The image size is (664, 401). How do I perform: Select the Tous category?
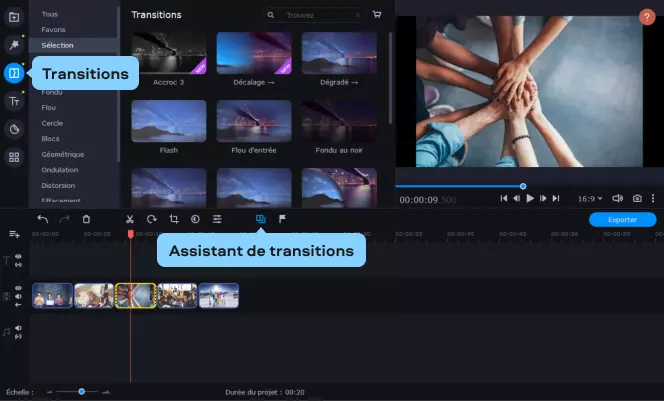click(50, 14)
